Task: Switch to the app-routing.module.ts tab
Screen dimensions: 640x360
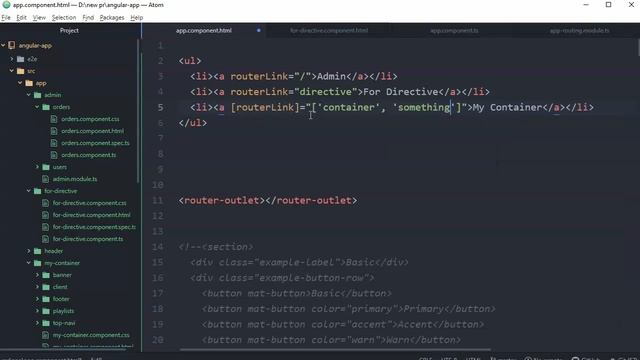Action: (x=579, y=30)
